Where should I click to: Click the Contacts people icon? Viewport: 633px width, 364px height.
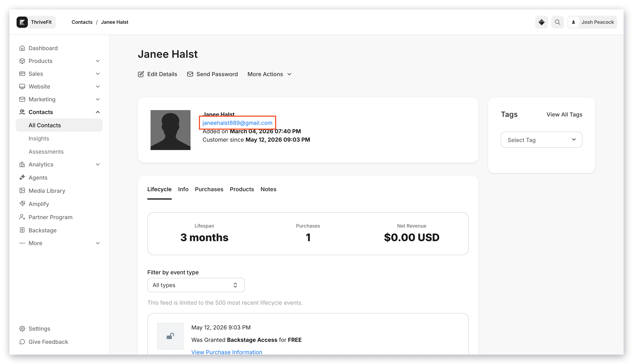[22, 112]
